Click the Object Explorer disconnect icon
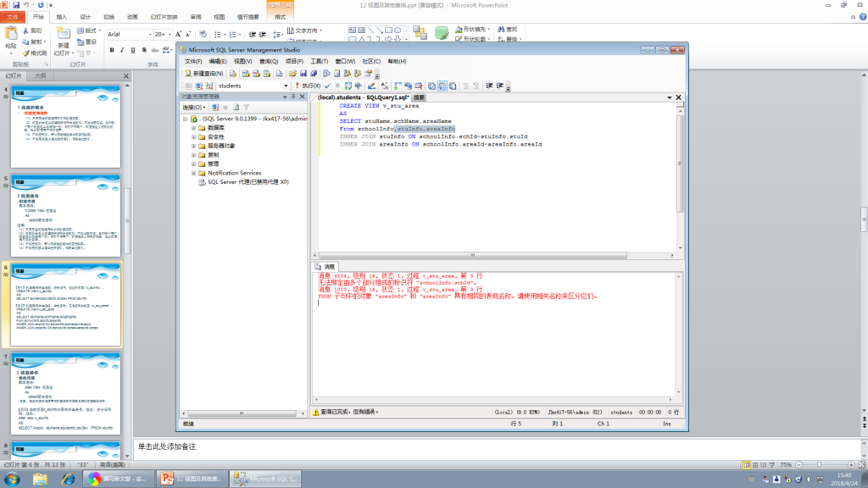Viewport: 868px width, 488px height. point(215,108)
